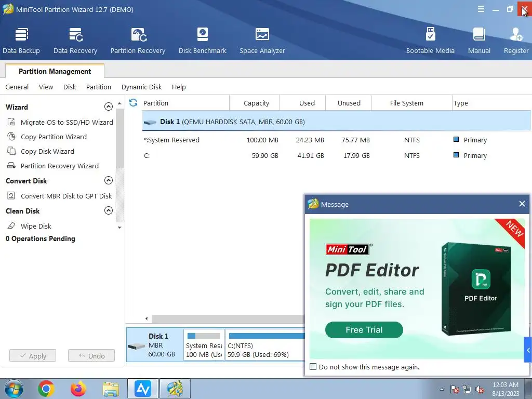The width and height of the screenshot is (532, 399).
Task: Close the Message popup
Action: coord(522,204)
